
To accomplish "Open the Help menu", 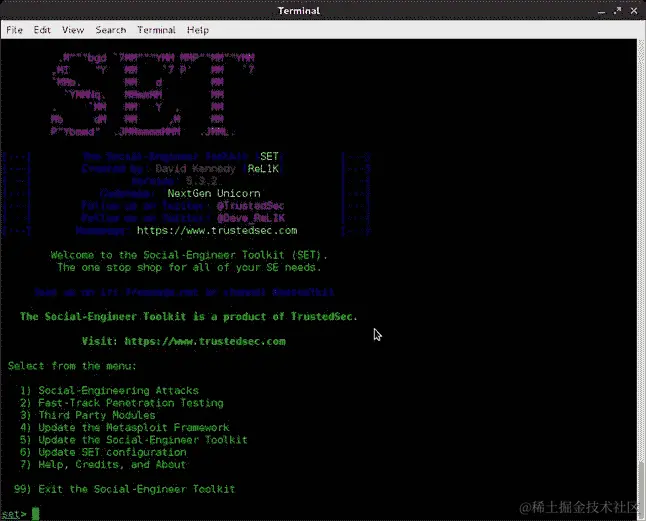I will tap(198, 30).
